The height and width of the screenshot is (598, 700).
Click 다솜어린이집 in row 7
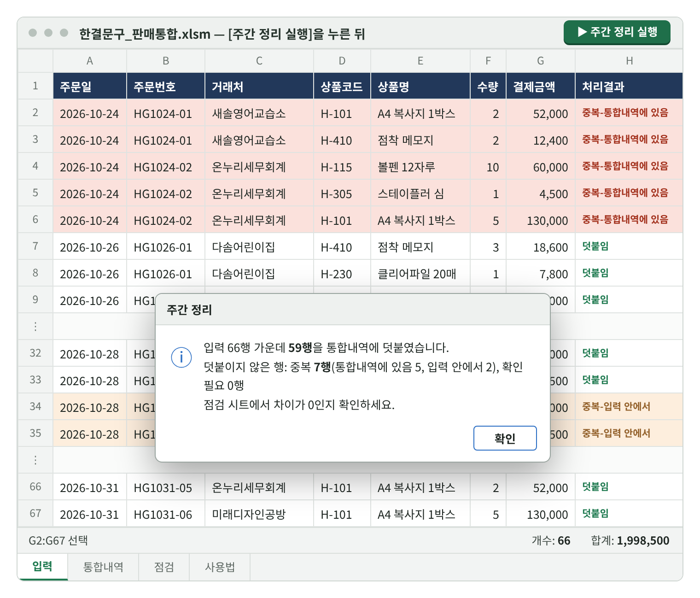pyautogui.click(x=259, y=246)
